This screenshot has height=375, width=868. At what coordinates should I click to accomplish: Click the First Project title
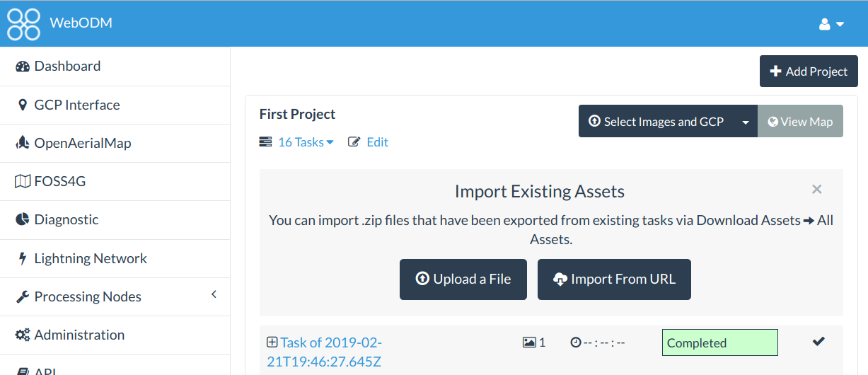pyautogui.click(x=297, y=114)
